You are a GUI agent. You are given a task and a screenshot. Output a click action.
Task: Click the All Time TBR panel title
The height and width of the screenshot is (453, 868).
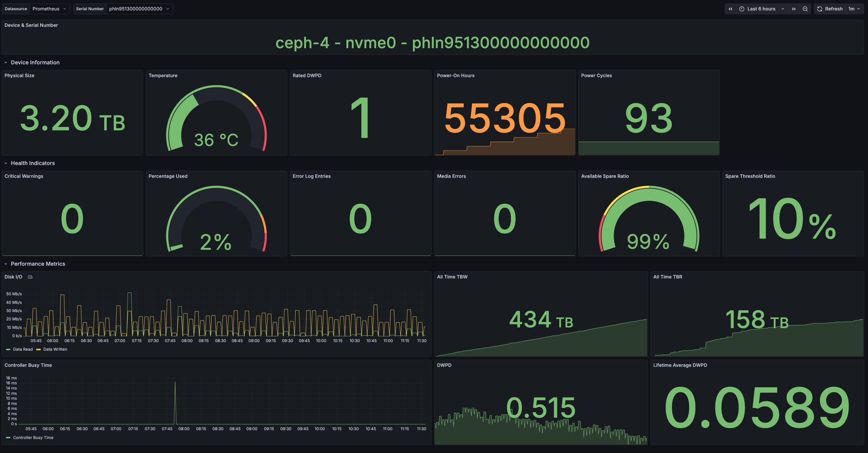tap(668, 277)
